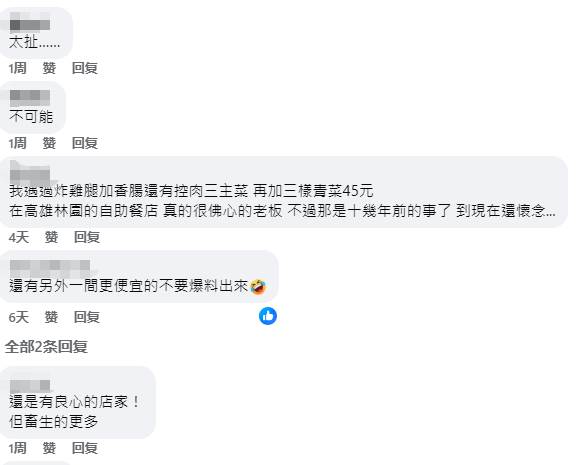The height and width of the screenshot is (465, 585).
Task: Reply to the '不可能' comment
Action: pyautogui.click(x=85, y=143)
